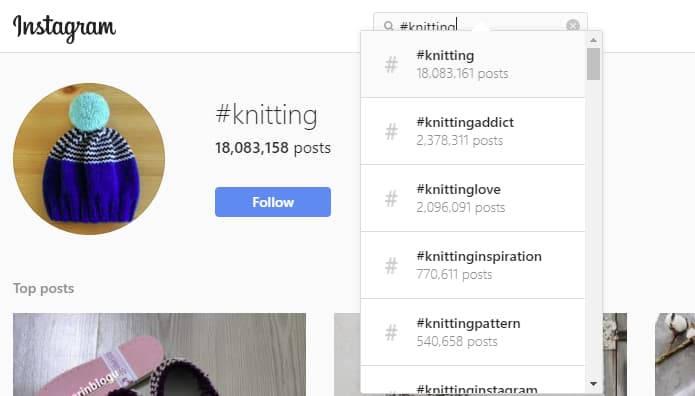The image size is (695, 396).
Task: Open the partially visible #knittinginstagram suggestion
Action: [x=473, y=380]
